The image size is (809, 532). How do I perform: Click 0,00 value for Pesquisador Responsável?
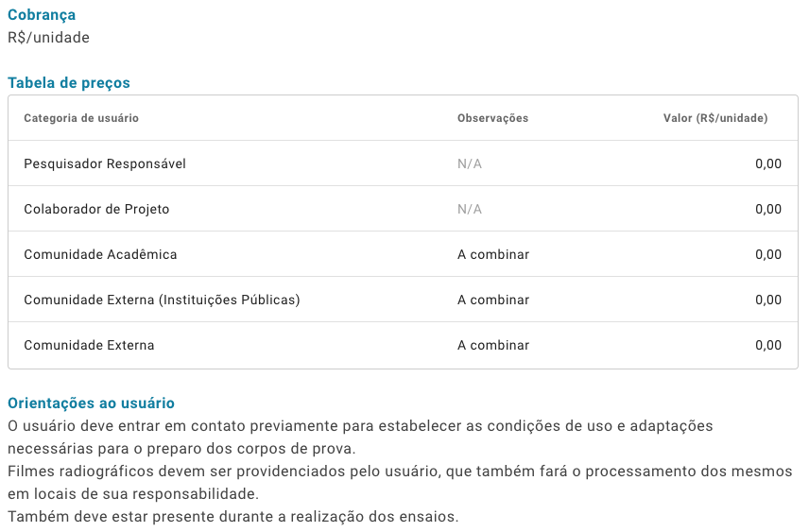tap(768, 164)
